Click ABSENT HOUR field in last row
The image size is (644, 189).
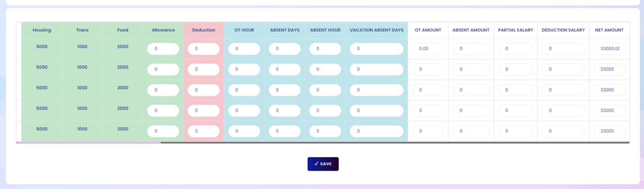point(325,131)
